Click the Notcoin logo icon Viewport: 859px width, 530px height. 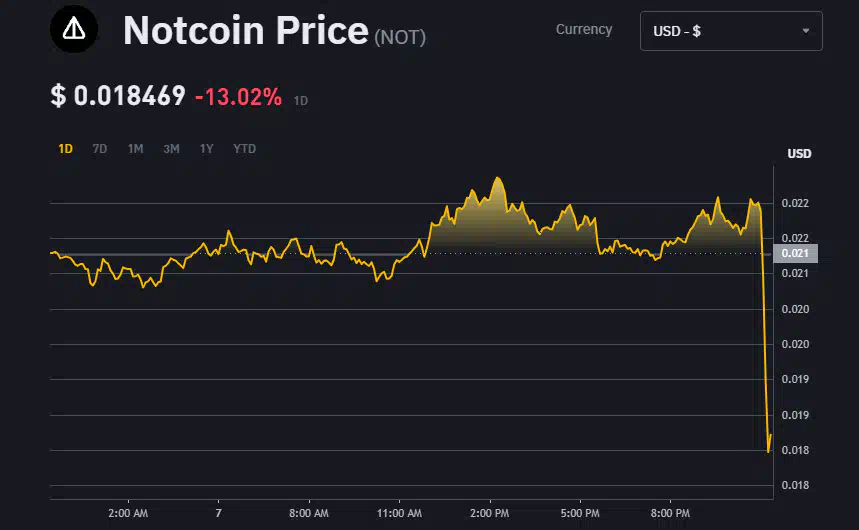75,31
